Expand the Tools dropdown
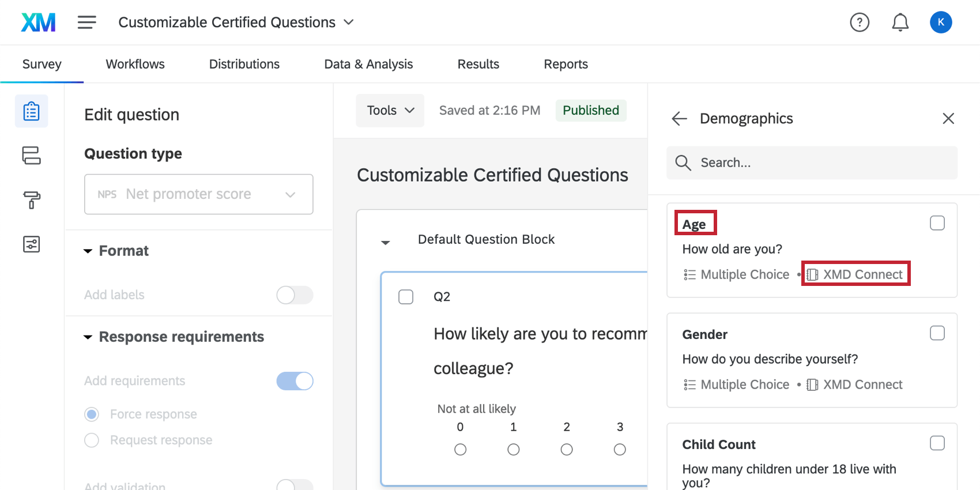 point(390,111)
